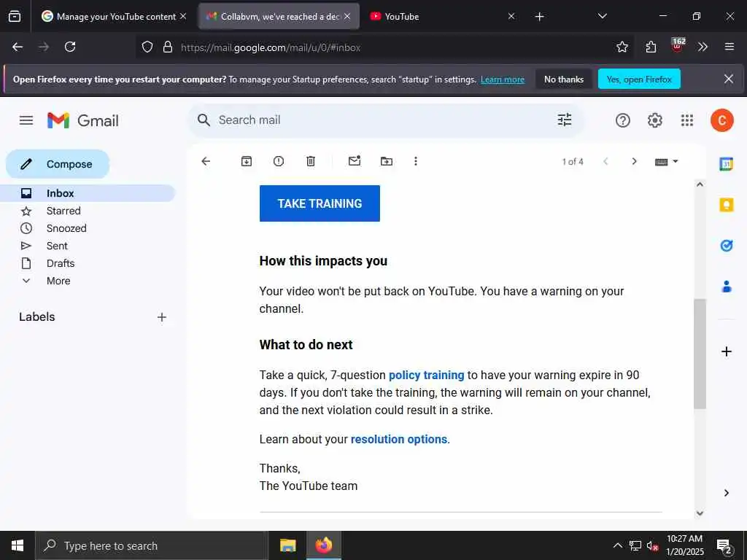This screenshot has width=747, height=560.
Task: Close the Manage your YouTube content tab
Action: 183,16
